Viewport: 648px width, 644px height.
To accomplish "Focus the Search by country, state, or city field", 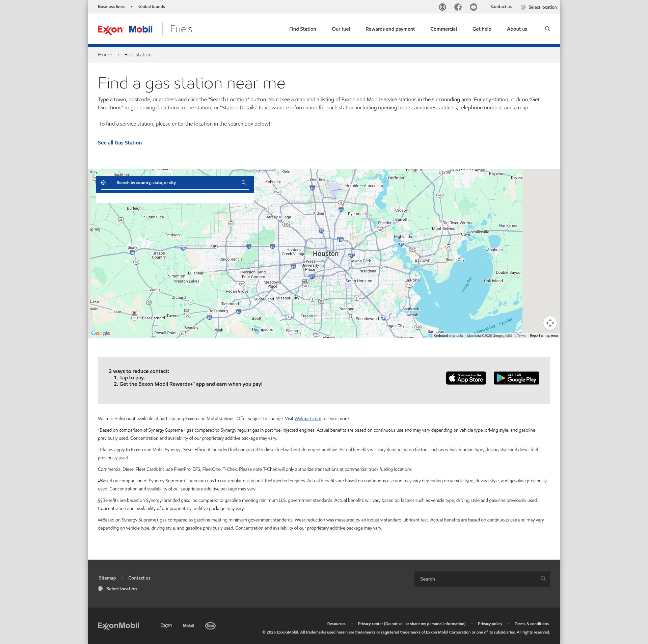I will [x=175, y=183].
